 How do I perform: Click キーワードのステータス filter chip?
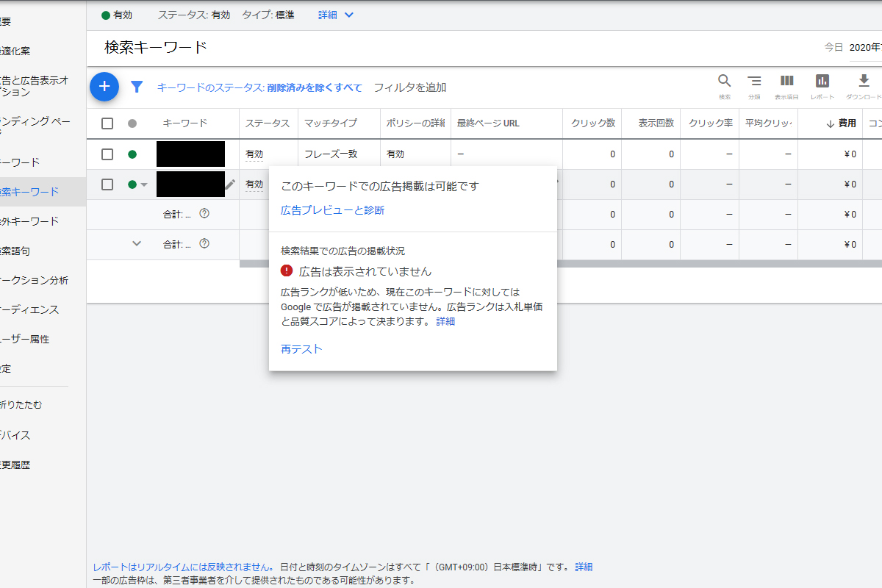point(259,87)
